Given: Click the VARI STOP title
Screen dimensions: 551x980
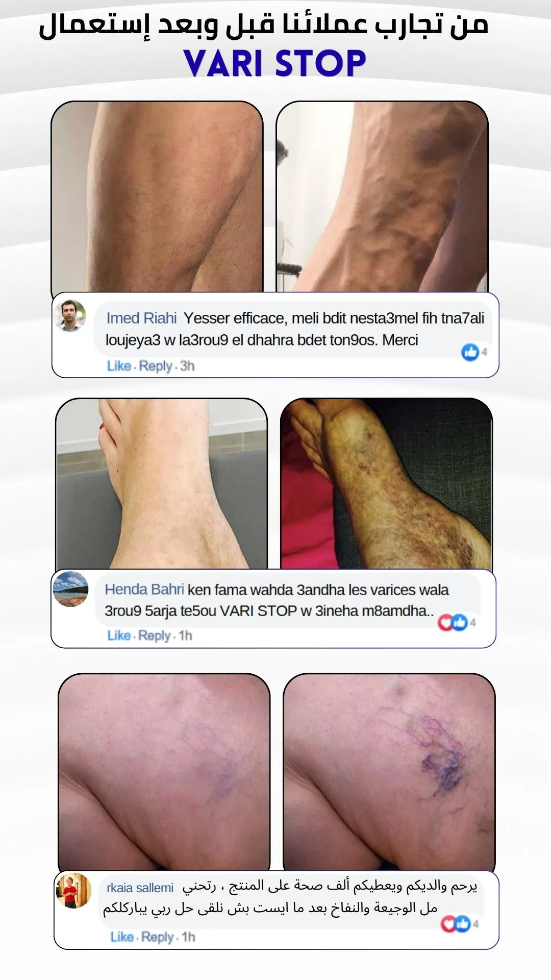Looking at the screenshot, I should coord(274,63).
